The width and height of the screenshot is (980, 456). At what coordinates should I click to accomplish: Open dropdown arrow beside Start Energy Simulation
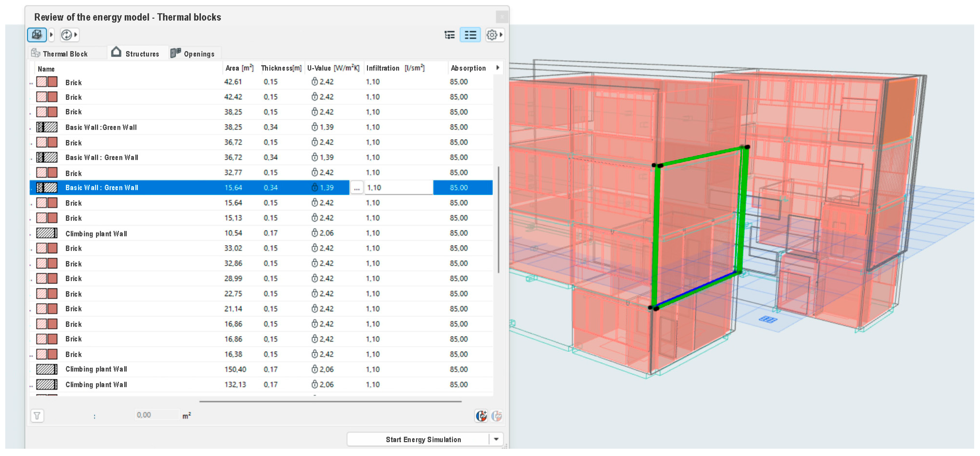pos(496,439)
